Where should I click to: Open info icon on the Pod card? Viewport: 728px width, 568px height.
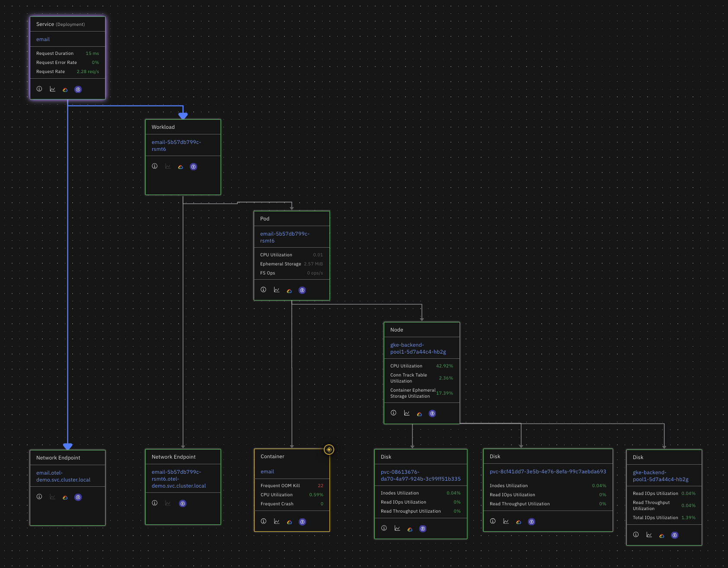(263, 290)
